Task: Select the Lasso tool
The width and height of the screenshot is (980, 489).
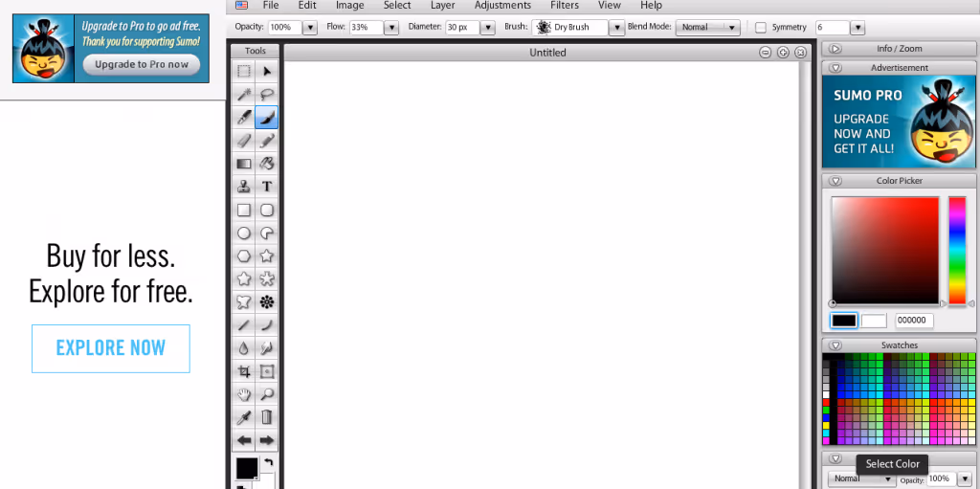Action: pos(267,95)
